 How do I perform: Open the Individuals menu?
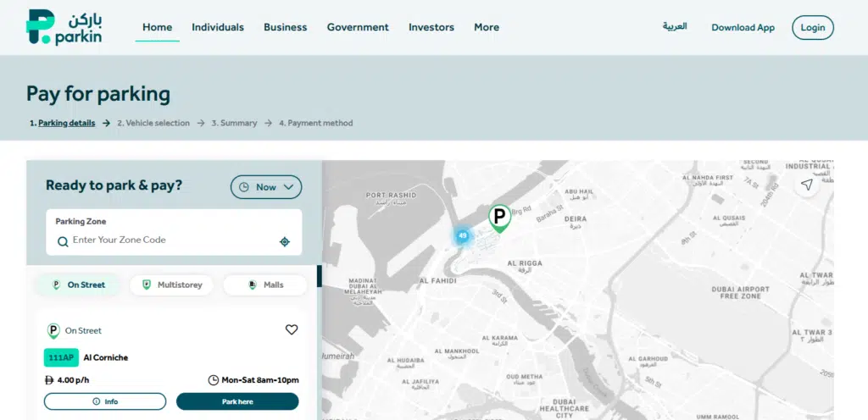[218, 27]
